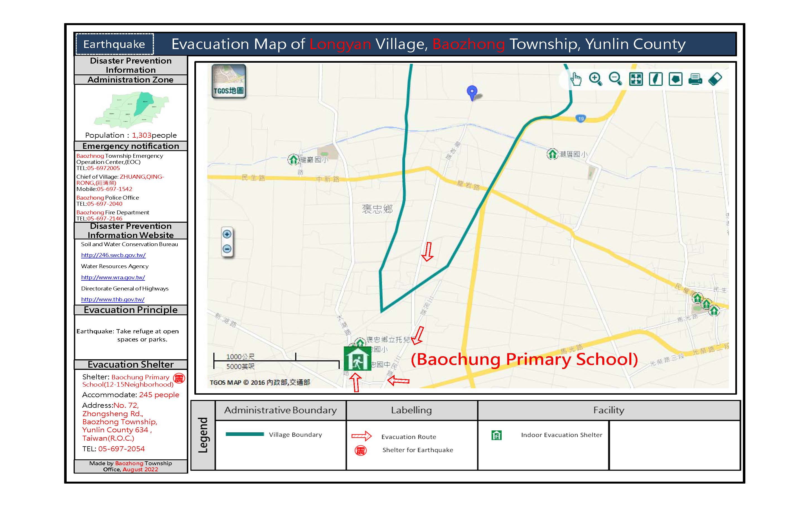Click the plus button on zoom slider

pyautogui.click(x=227, y=234)
